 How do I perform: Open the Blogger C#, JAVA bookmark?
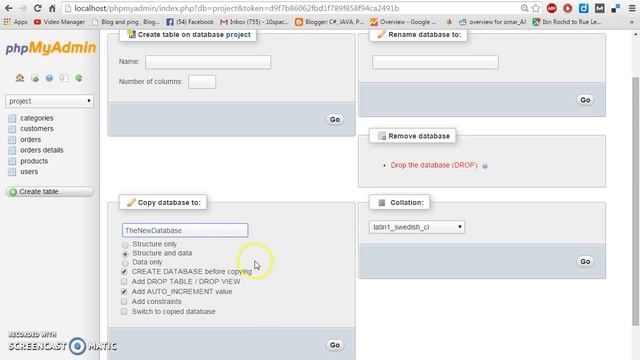[x=329, y=22]
